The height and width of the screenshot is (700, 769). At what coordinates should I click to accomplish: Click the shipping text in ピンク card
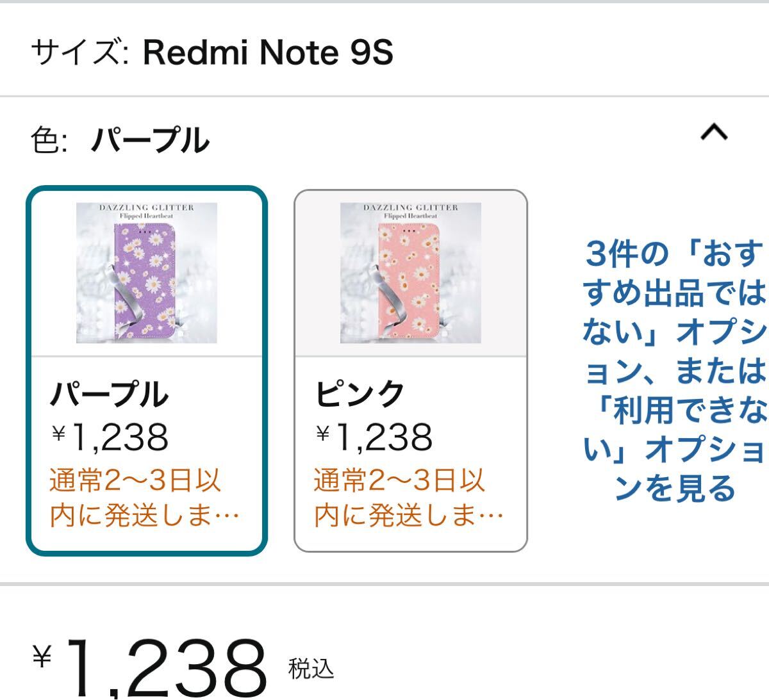pyautogui.click(x=408, y=498)
